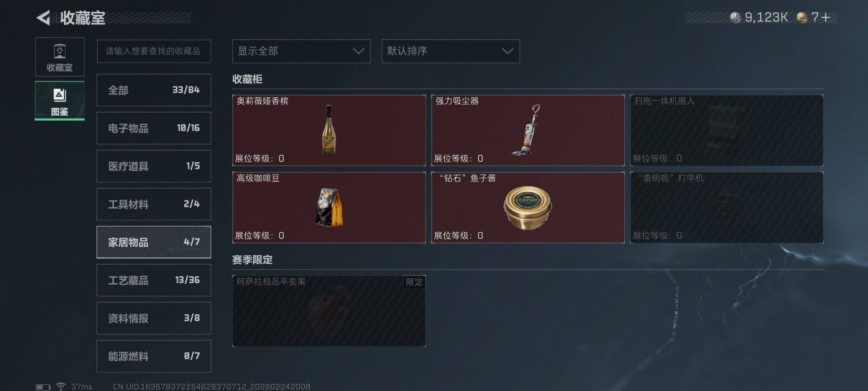Tap the gold coin currency icon

802,18
